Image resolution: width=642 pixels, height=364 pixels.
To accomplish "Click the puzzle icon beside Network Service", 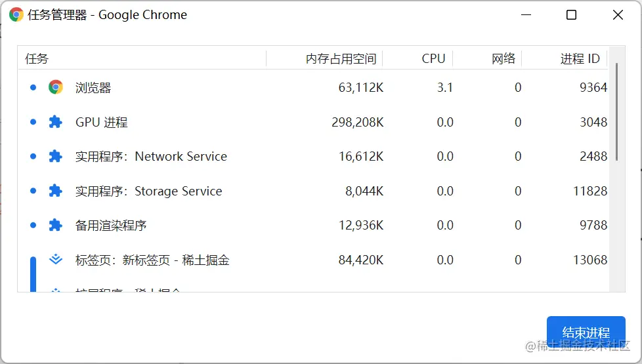I will pos(56,156).
